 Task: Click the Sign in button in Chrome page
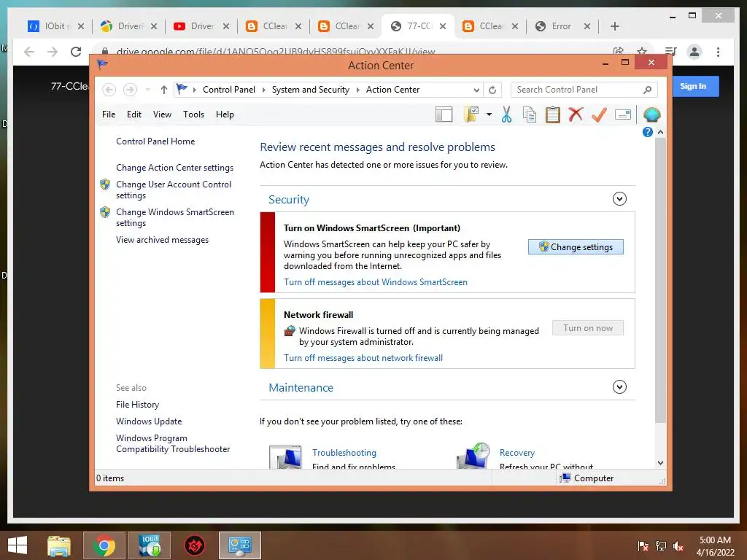[x=695, y=86]
